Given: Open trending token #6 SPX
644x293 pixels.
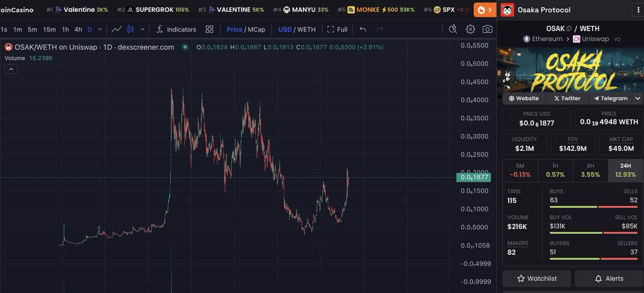Looking at the screenshot, I should tap(448, 10).
